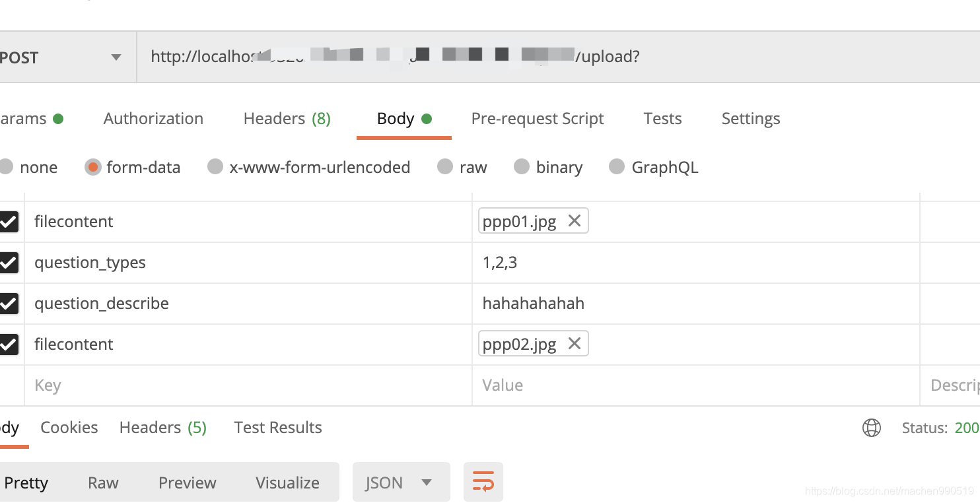Toggle line wrapping in the response viewer
The image size is (980, 503).
pos(483,482)
